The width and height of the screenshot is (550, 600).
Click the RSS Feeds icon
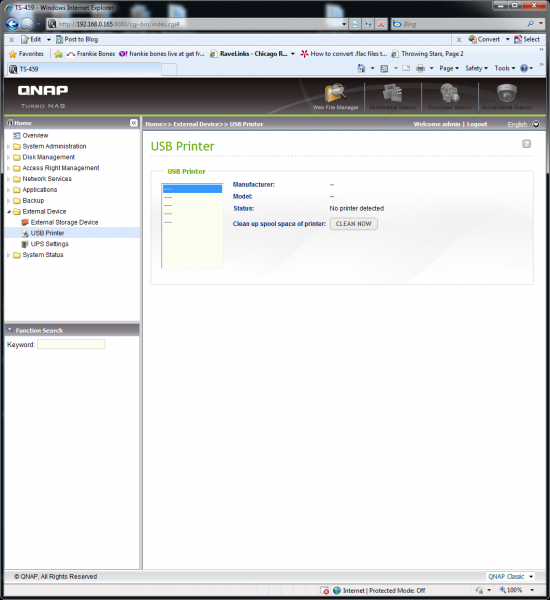coord(384,68)
